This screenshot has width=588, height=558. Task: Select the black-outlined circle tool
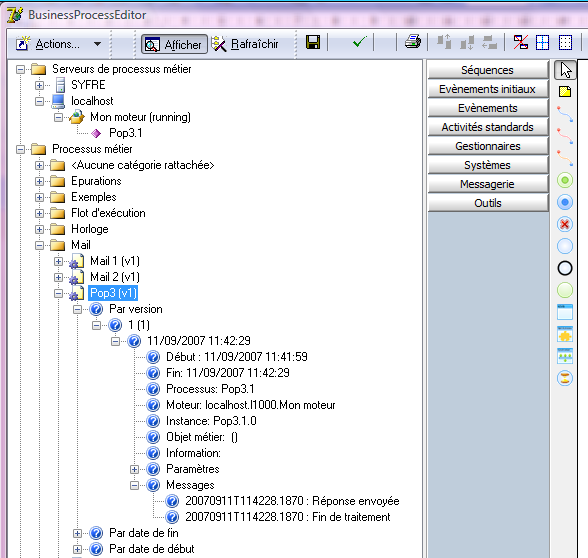click(x=565, y=268)
